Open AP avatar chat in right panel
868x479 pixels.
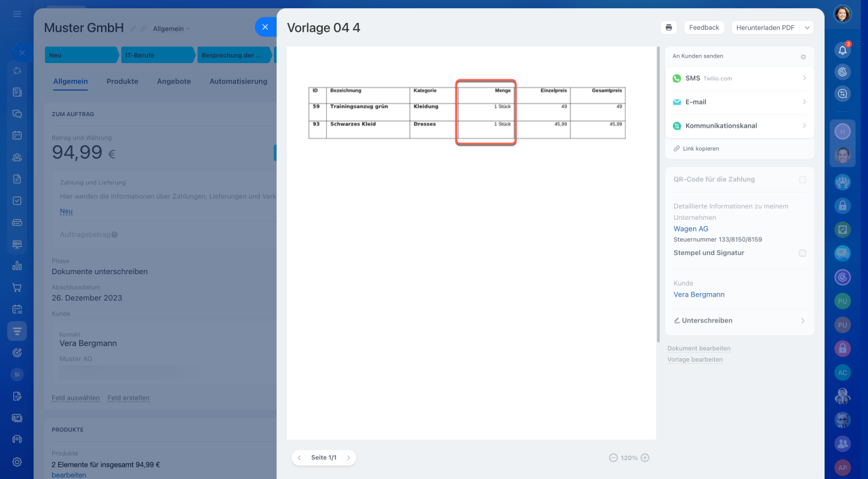(843, 467)
